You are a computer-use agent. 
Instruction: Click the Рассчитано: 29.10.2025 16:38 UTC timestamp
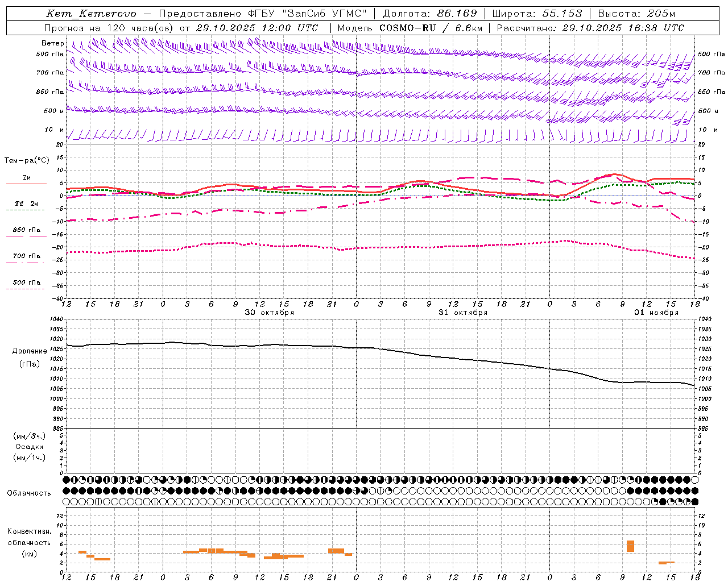pos(590,28)
